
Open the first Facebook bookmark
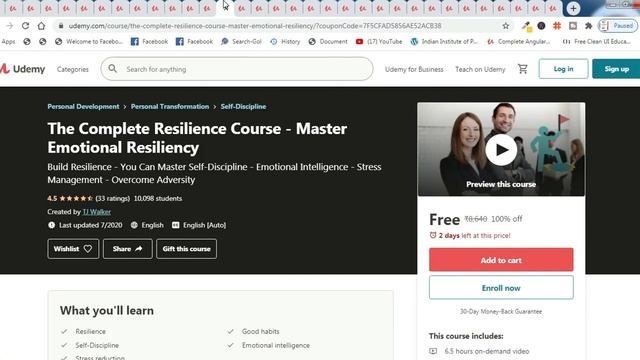149,42
